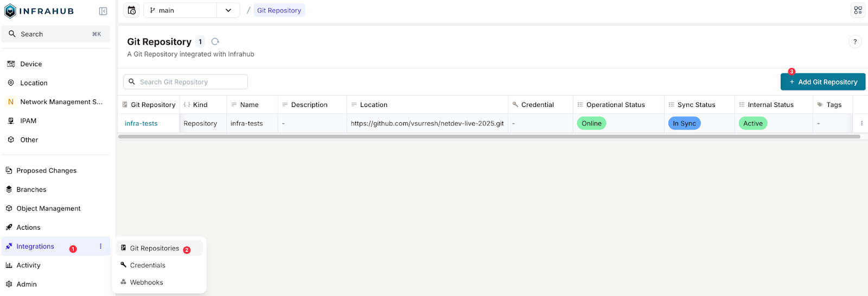Choose Webhooks from the submenu
The image size is (868, 296).
click(x=159, y=282)
